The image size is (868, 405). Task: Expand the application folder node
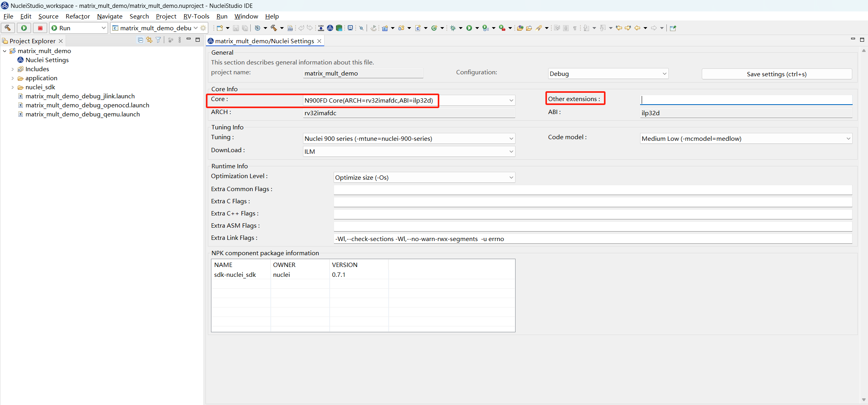(x=13, y=78)
